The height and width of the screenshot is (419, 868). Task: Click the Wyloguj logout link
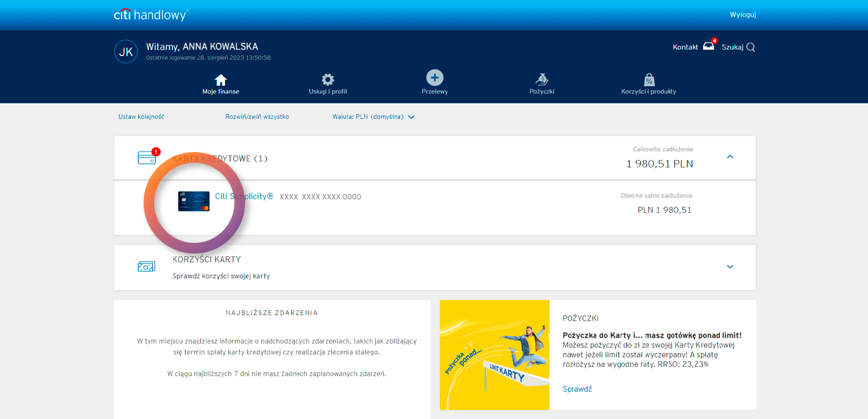point(742,15)
